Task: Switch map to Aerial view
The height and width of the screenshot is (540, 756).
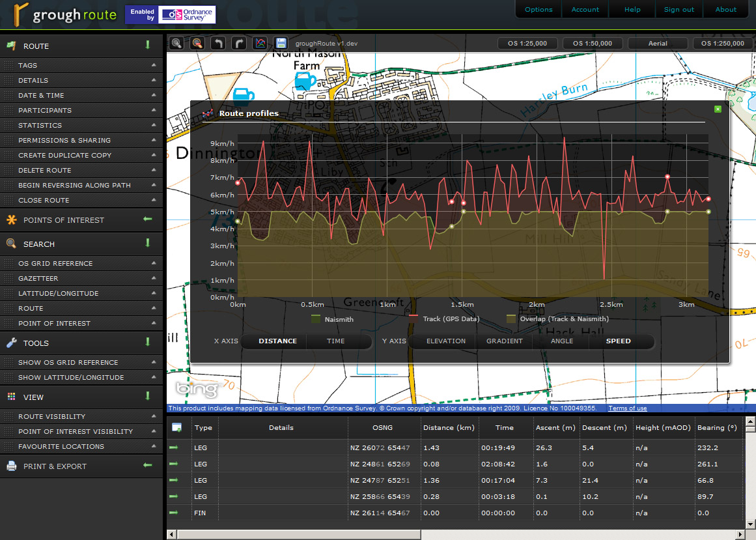Action: (x=658, y=44)
